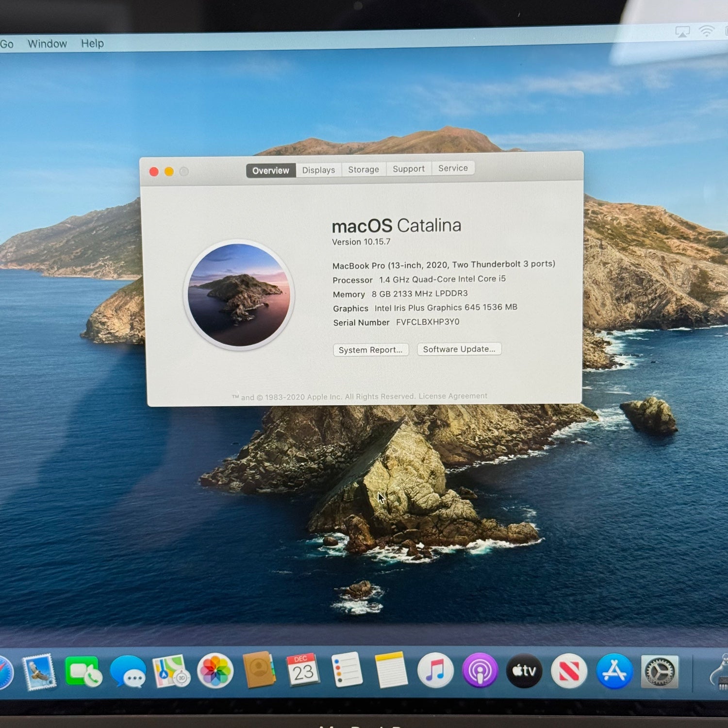The width and height of the screenshot is (728, 728).
Task: Open Reminders from the Dock
Action: (x=347, y=670)
